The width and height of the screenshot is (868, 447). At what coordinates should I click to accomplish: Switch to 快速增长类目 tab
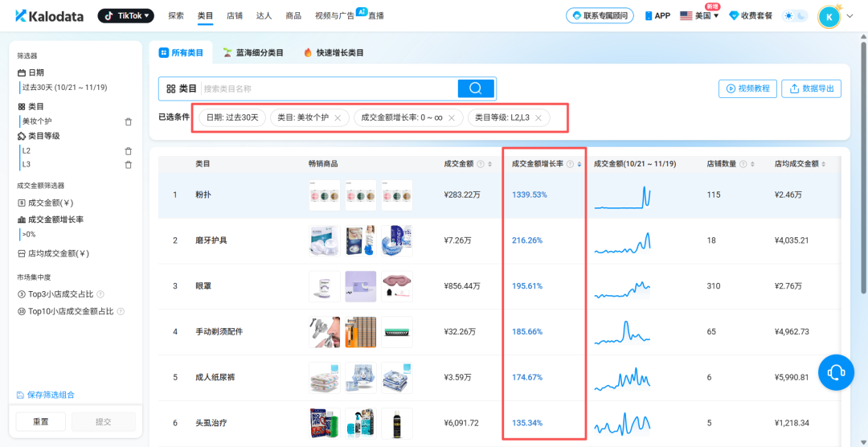click(x=334, y=53)
